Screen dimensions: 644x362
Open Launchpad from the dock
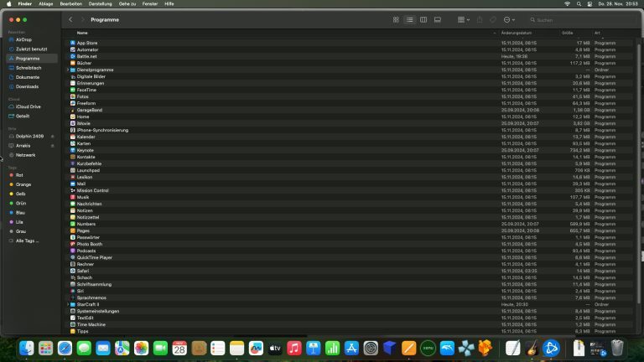tap(45, 349)
